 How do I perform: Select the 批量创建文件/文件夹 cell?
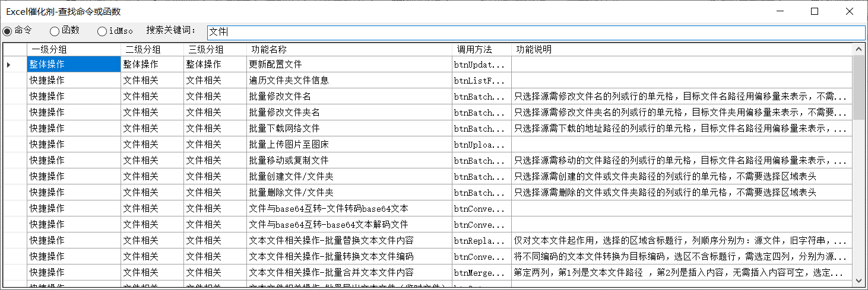350,176
